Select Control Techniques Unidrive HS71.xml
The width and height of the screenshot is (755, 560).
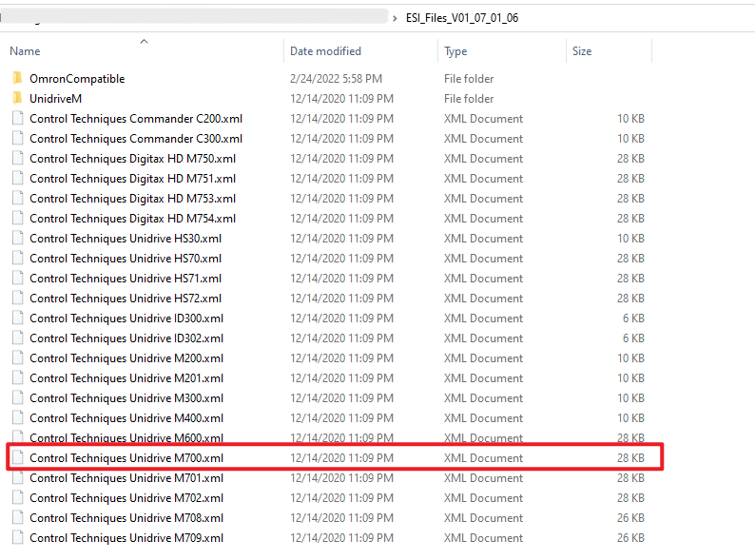point(126,279)
